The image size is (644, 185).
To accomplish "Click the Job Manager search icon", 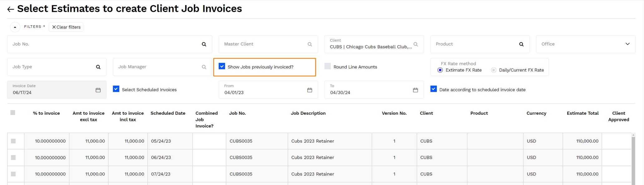I will coord(204,67).
